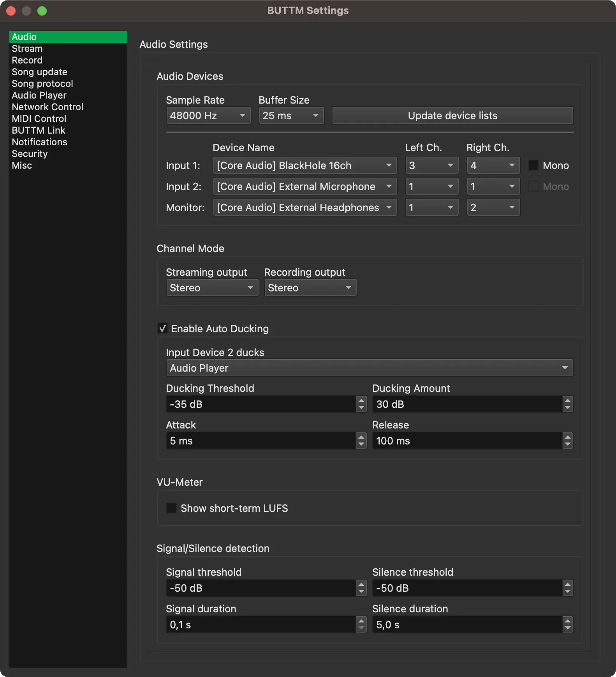Open the Audio Player settings category

click(x=68, y=95)
